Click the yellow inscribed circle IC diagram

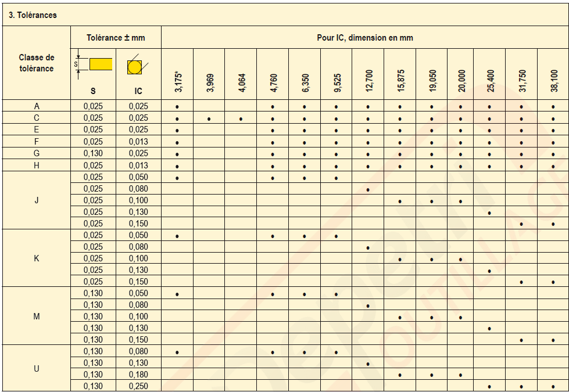point(134,67)
